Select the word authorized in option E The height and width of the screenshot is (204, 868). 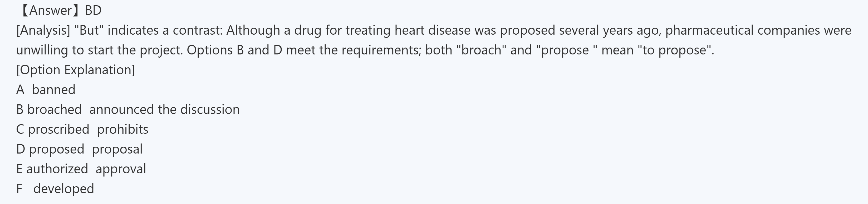[x=57, y=169]
